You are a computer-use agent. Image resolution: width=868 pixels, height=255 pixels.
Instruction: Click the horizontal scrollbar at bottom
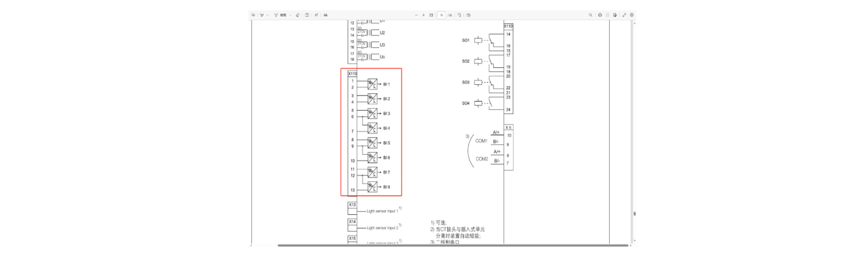tap(453, 245)
